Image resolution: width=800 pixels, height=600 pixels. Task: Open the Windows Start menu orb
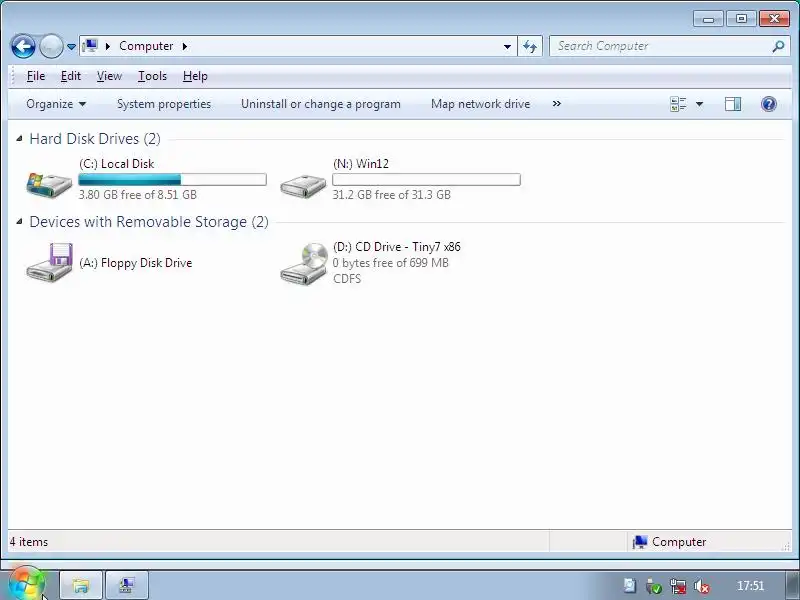(27, 584)
